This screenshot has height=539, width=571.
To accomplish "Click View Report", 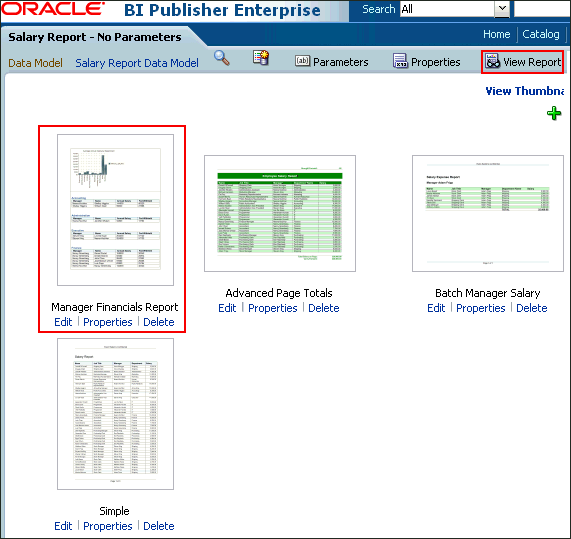I will [x=523, y=62].
